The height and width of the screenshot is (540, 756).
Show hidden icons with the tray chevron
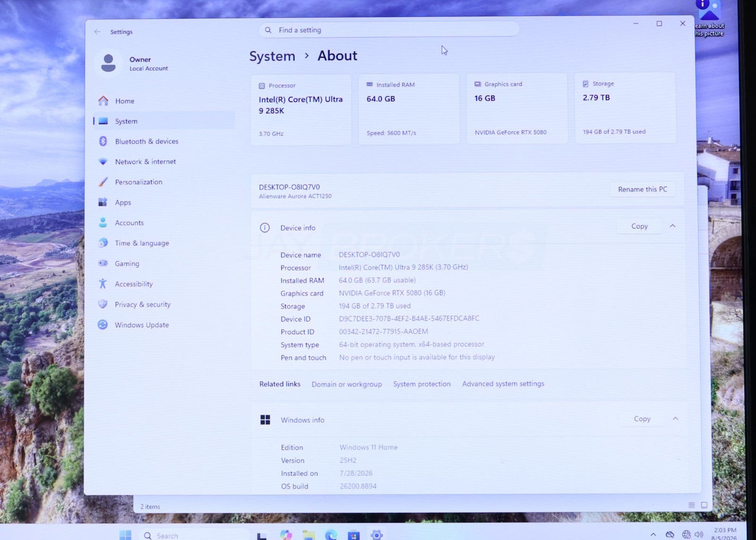(653, 535)
